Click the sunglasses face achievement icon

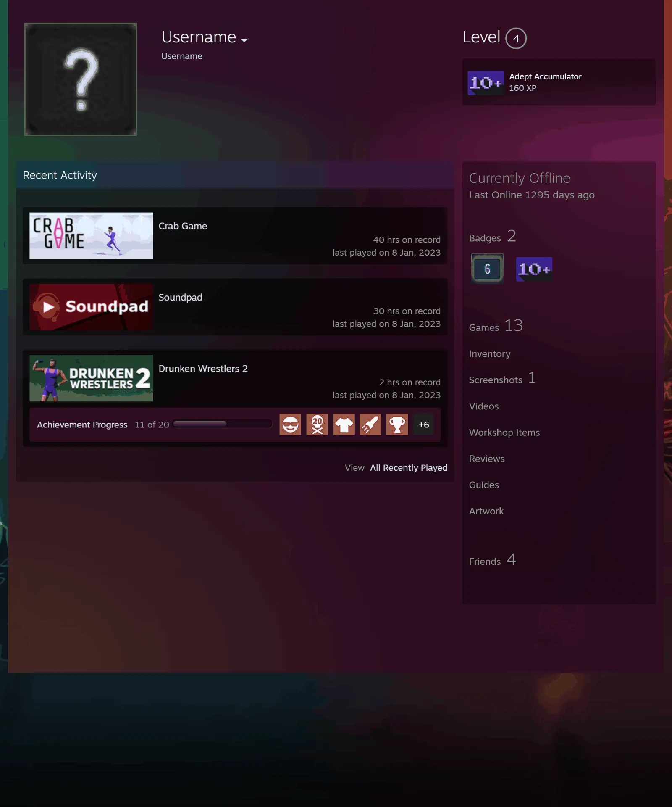tap(290, 424)
